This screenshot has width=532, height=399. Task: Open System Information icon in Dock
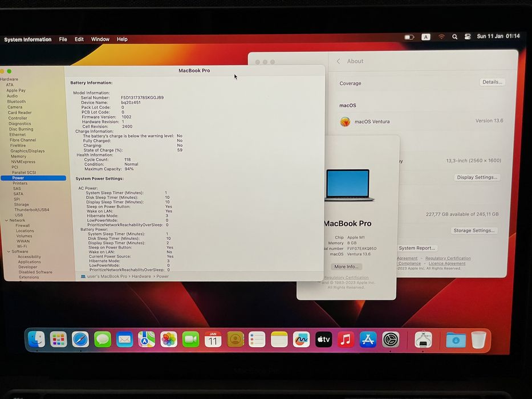pos(423,339)
